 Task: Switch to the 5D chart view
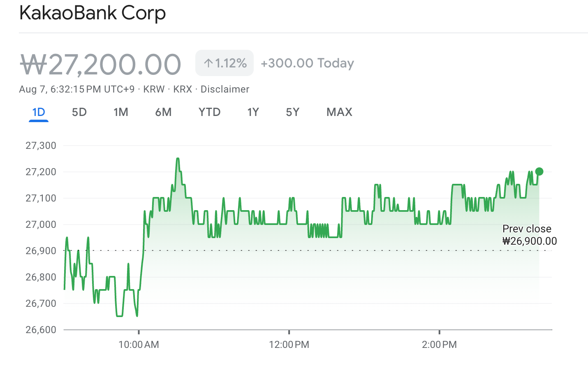tap(79, 112)
